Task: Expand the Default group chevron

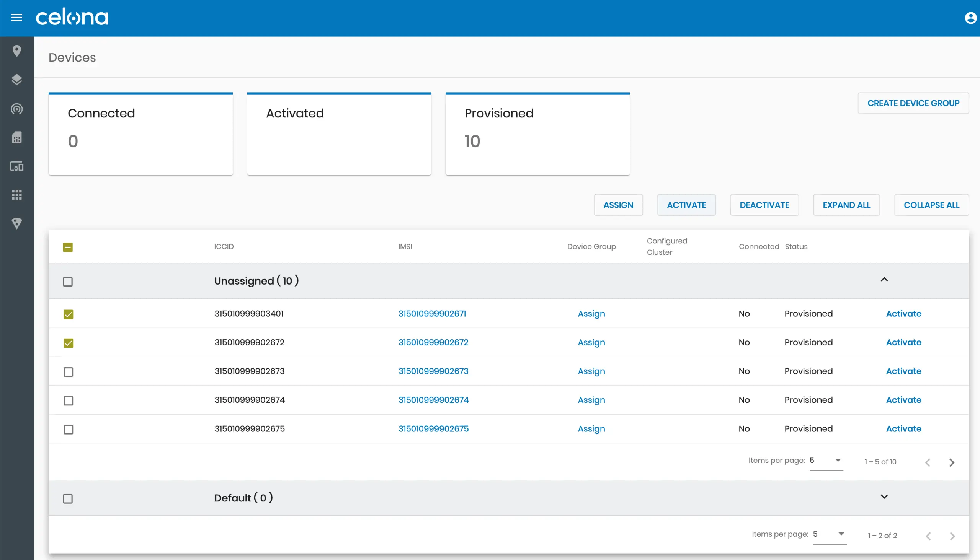Action: 884,497
